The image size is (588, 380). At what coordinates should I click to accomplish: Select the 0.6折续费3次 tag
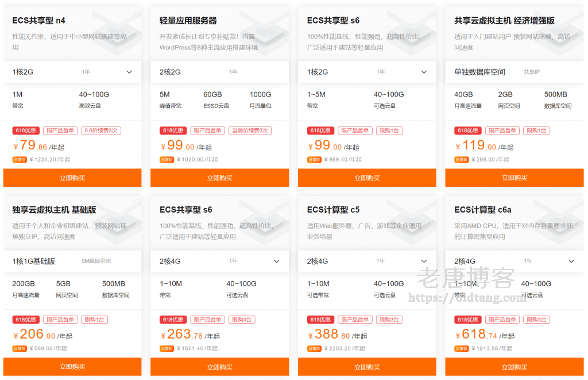101,130
